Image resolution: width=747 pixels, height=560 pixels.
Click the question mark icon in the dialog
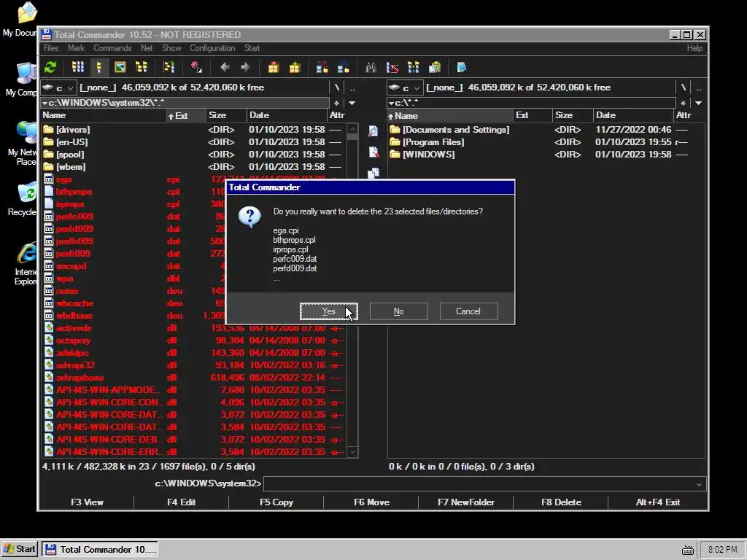pos(249,217)
